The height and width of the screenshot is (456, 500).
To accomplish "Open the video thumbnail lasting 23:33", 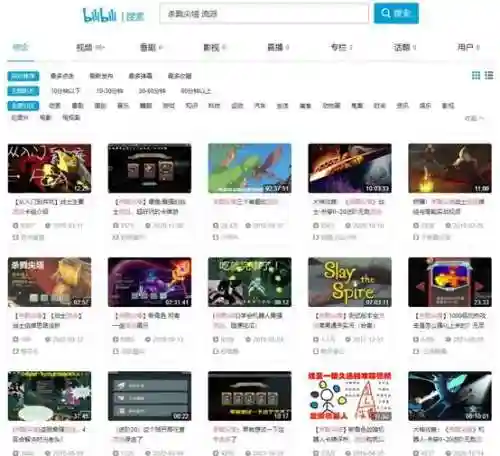I will coord(450,282).
